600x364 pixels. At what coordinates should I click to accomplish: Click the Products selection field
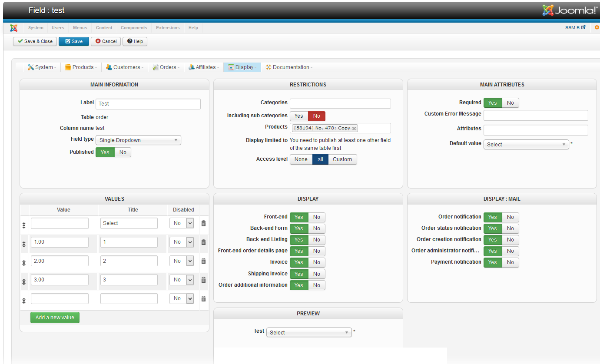coord(340,128)
